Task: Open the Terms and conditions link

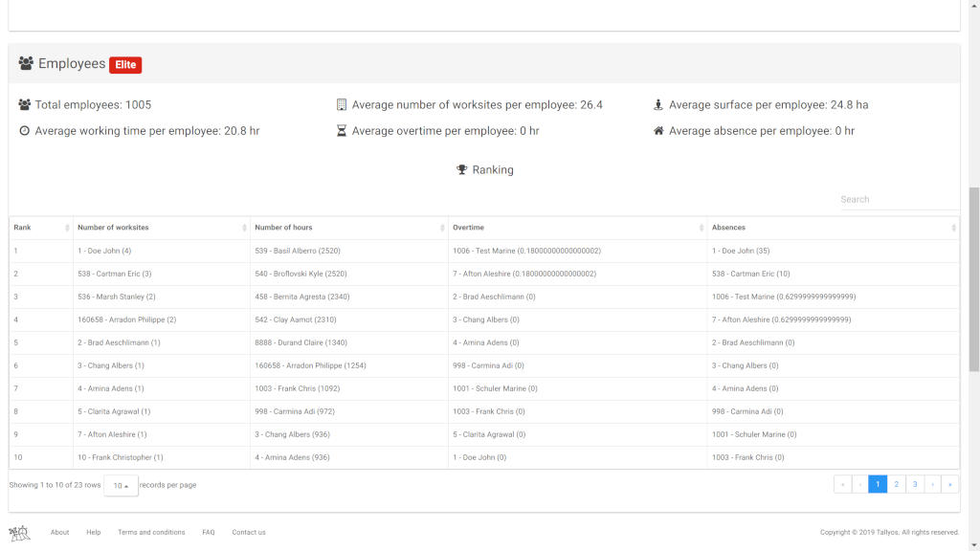Action: [x=151, y=532]
